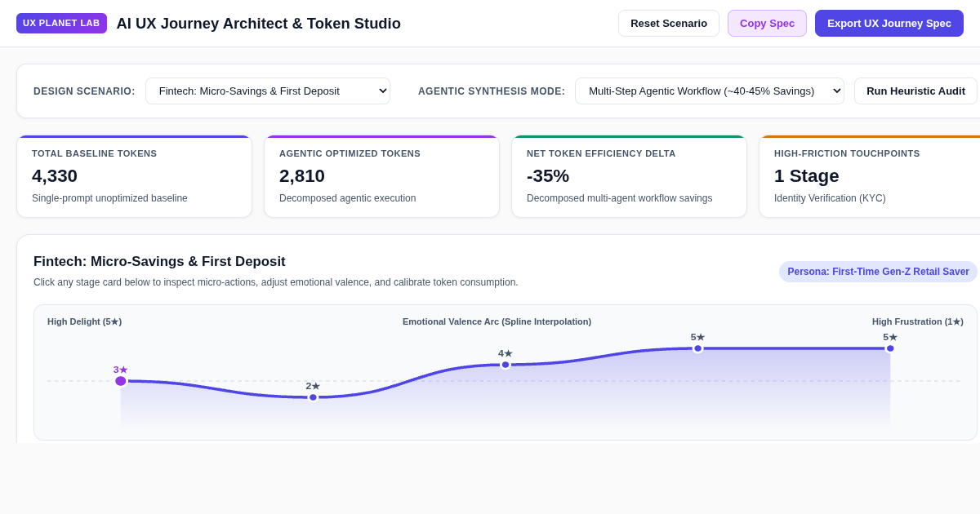980x514 pixels.
Task: Select the Total Baseline Tokens card
Action: click(134, 176)
